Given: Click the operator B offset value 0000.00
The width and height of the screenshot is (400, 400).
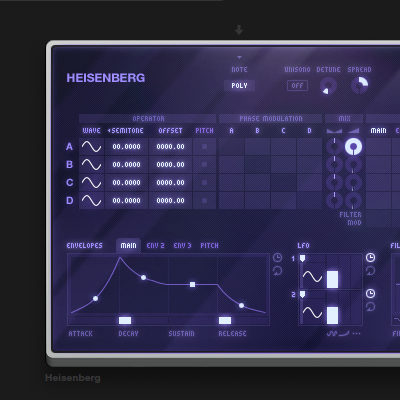Looking at the screenshot, I should click(170, 165).
